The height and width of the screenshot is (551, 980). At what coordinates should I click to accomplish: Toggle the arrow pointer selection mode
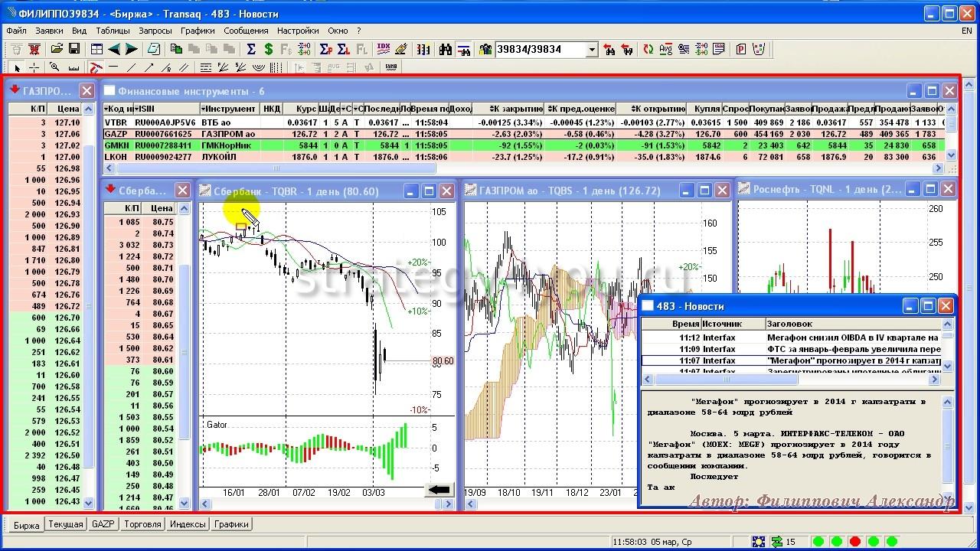click(18, 67)
